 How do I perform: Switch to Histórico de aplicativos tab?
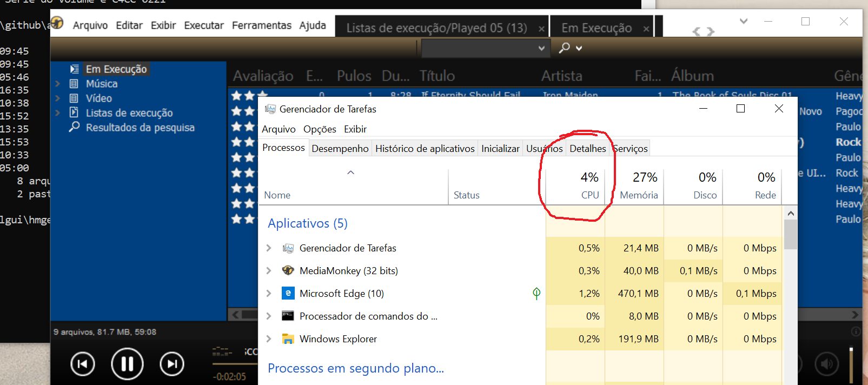click(425, 149)
